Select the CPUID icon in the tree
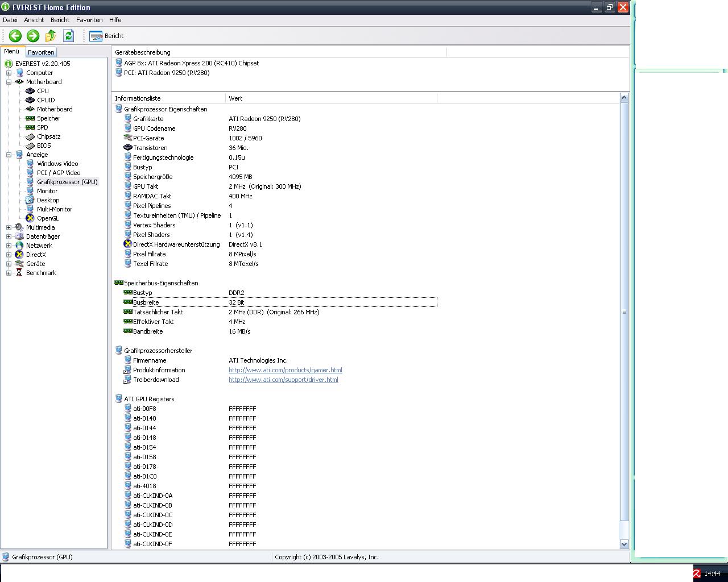 coord(30,100)
